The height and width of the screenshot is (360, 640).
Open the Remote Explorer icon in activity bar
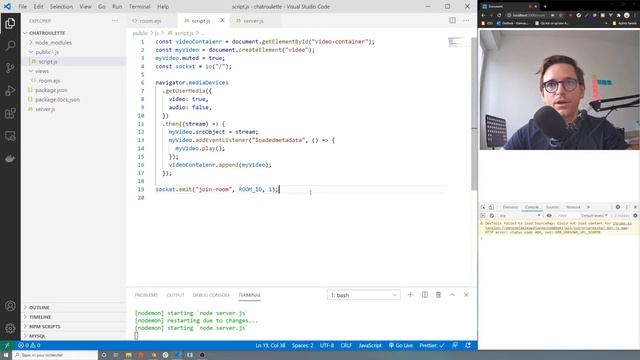10,136
